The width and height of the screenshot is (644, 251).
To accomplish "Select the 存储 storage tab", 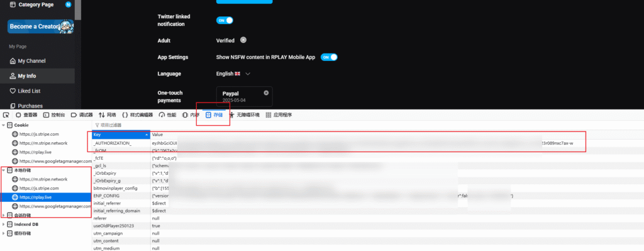I will [214, 115].
